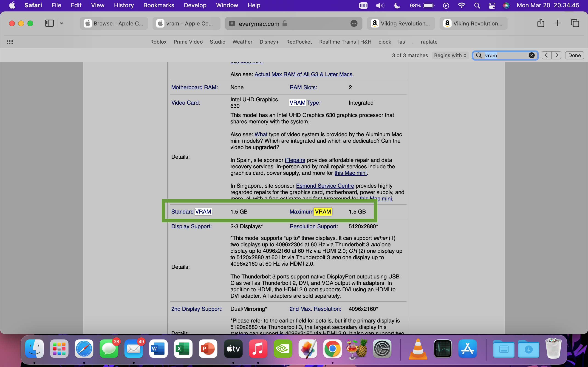Toggle Do Not Disturb moon icon
The width and height of the screenshot is (588, 367).
coord(397,5)
